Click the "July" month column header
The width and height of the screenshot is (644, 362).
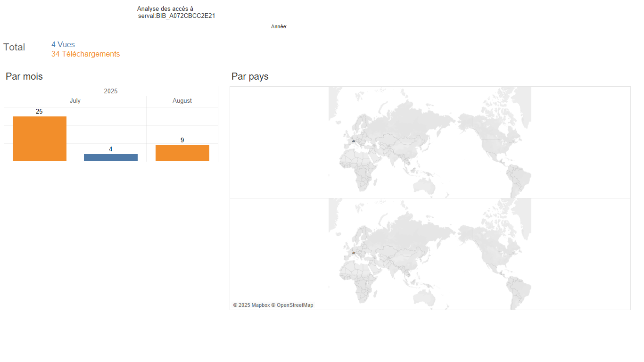point(75,101)
